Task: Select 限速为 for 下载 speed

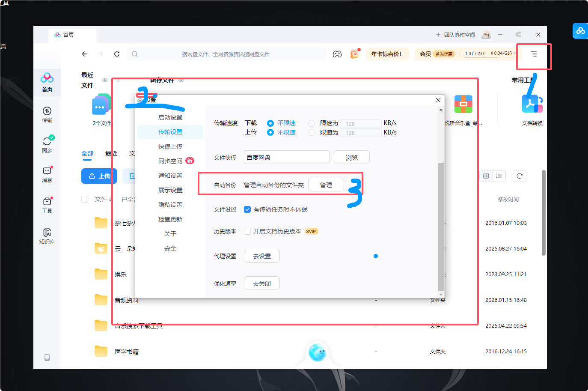Action: [x=312, y=123]
